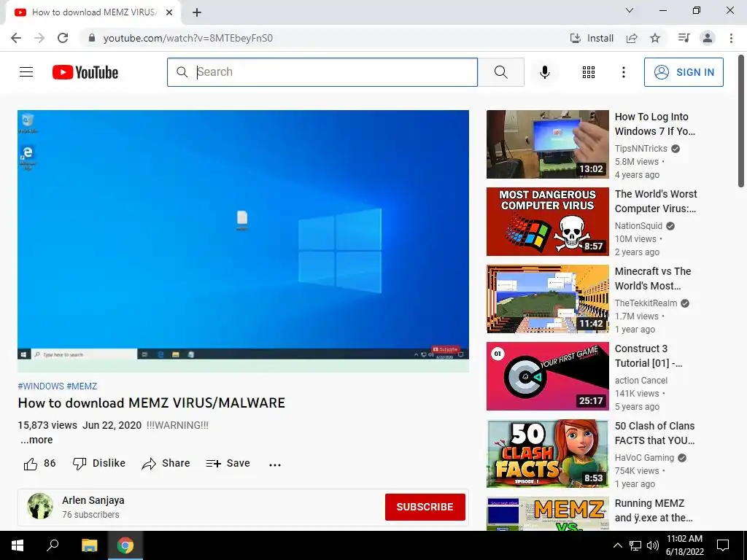The image size is (747, 560).
Task: Bookmark this tab with star icon
Action: pyautogui.click(x=655, y=38)
